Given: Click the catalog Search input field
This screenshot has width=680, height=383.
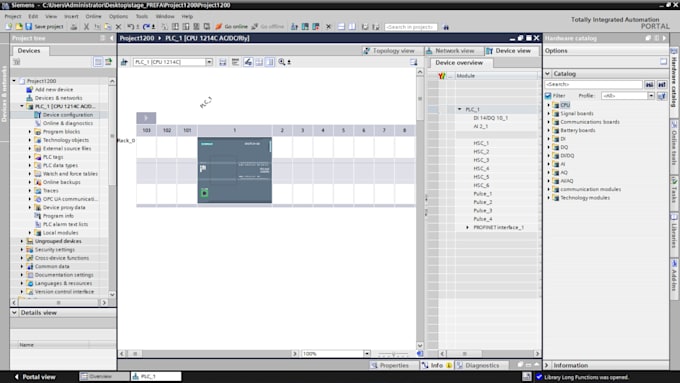Looking at the screenshot, I should pos(593,84).
